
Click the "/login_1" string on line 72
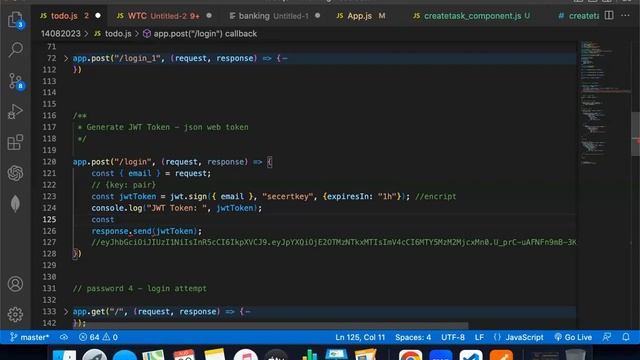pyautogui.click(x=138, y=58)
